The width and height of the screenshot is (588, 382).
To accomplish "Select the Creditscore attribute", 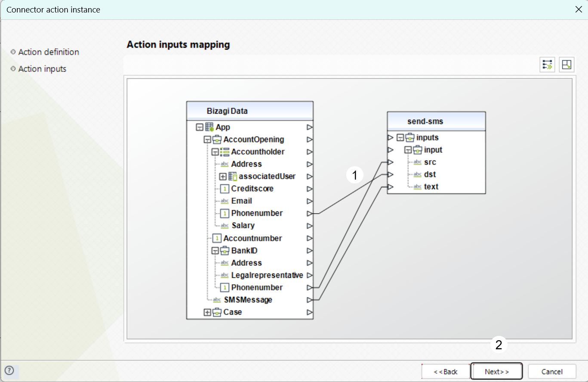I will pyautogui.click(x=252, y=189).
